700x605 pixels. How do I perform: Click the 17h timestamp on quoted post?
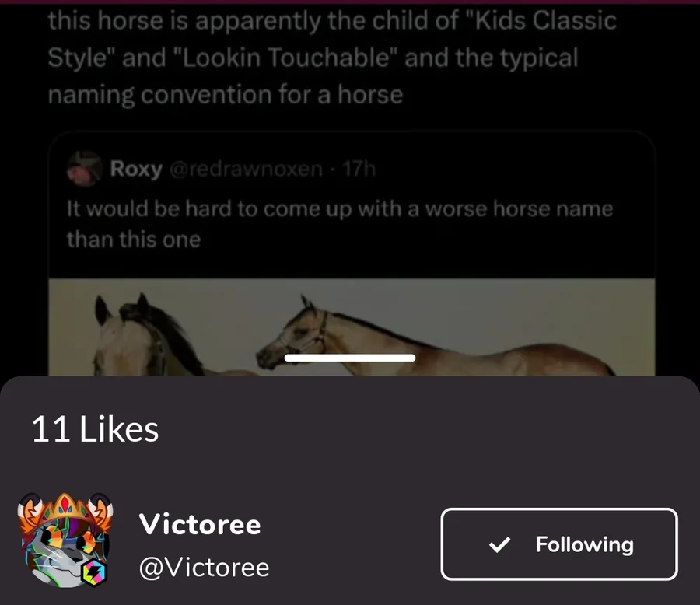tap(359, 169)
